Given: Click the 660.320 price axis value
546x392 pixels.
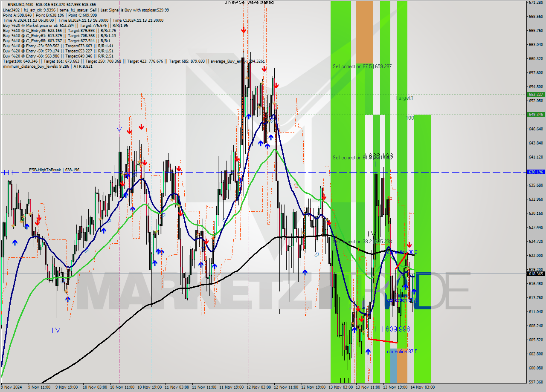Looking at the screenshot, I should pos(535,59).
